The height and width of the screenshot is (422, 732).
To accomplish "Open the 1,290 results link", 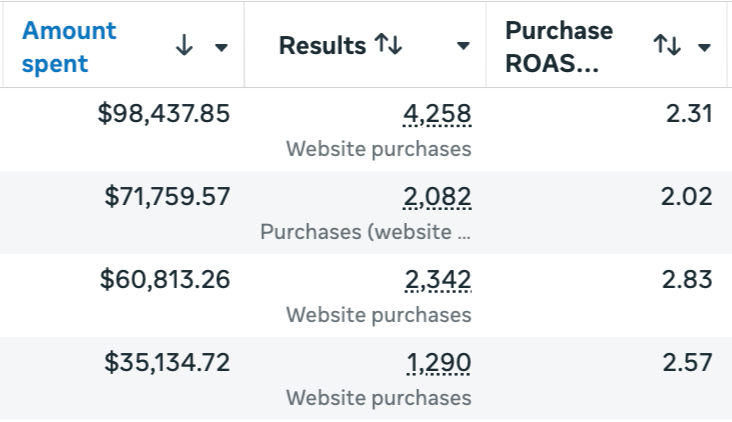I will pos(439,363).
